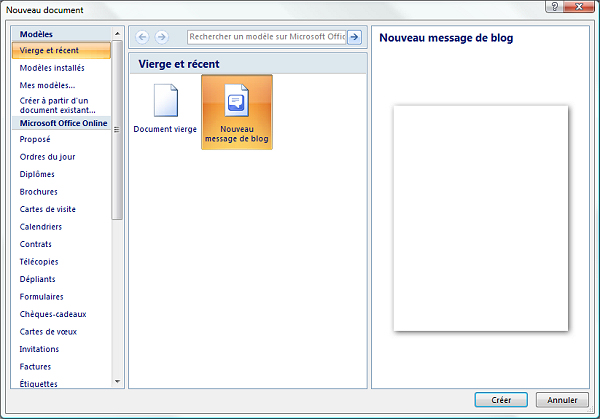Select the Brochures template category
This screenshot has height=419, width=600.
[39, 192]
